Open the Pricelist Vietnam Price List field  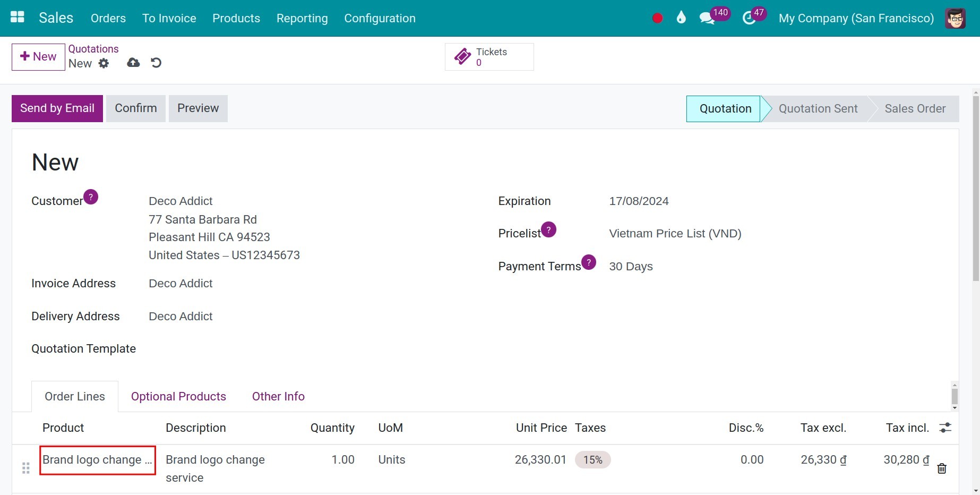click(675, 234)
